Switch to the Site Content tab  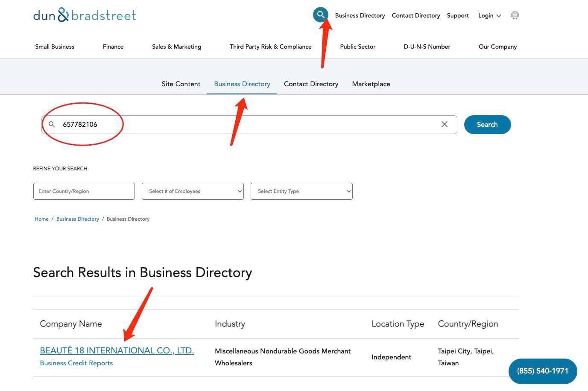[181, 84]
